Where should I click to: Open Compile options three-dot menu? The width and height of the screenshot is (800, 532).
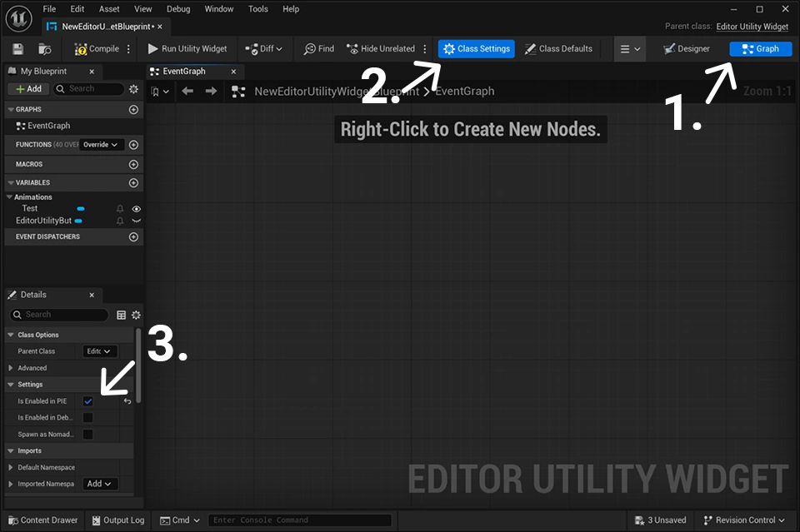[128, 49]
